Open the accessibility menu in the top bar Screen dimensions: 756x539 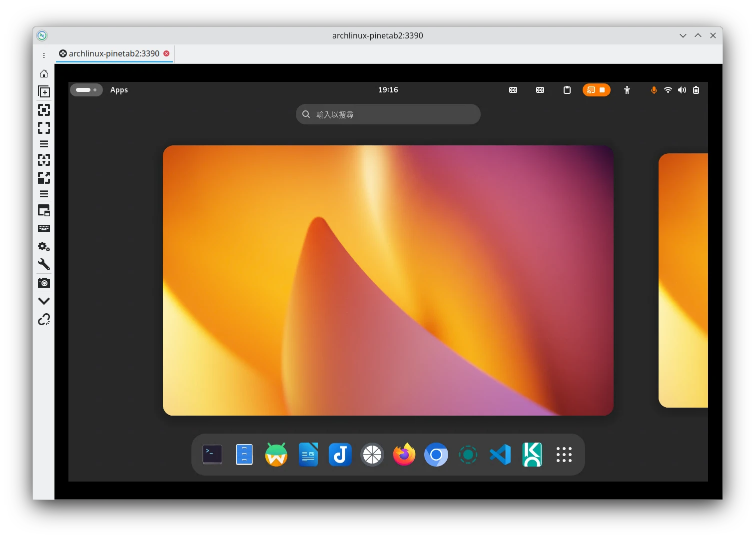(627, 90)
